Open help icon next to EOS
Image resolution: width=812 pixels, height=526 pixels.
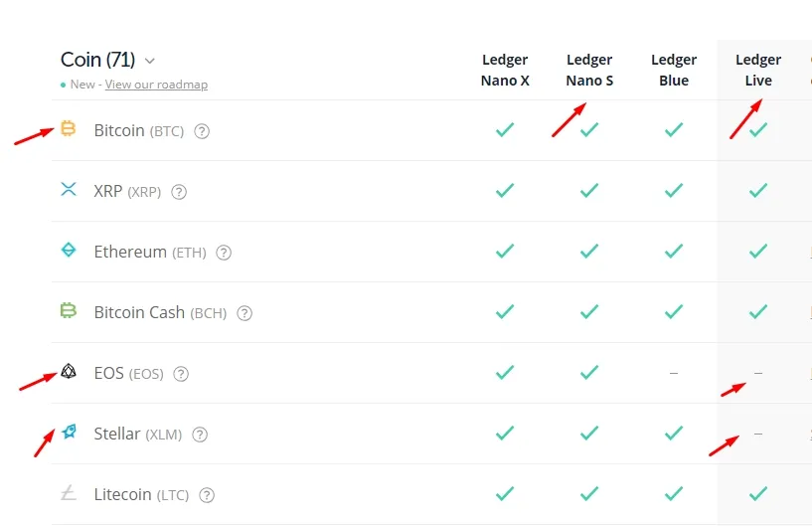(181, 374)
